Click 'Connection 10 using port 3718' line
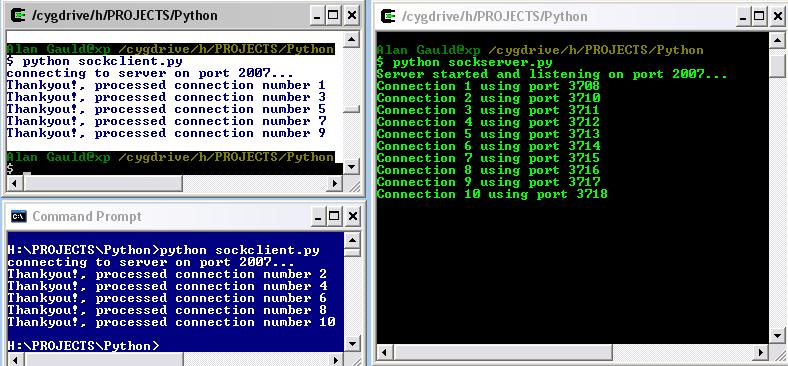 point(492,194)
